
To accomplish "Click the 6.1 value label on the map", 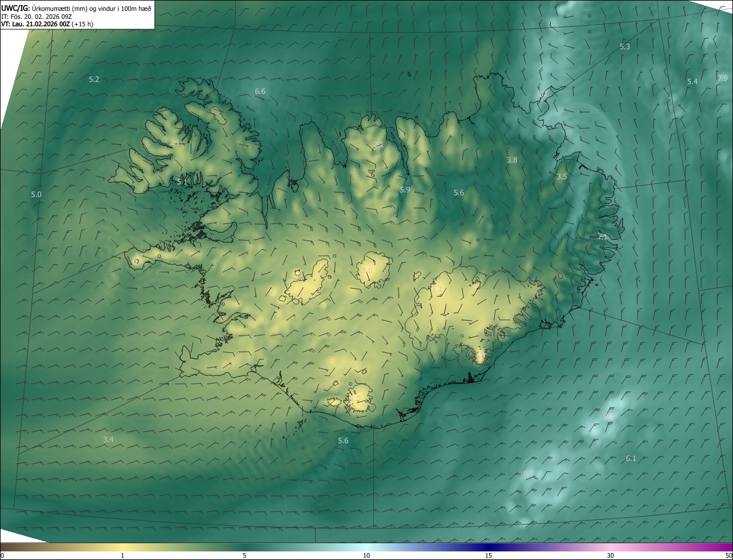I will pos(631,459).
